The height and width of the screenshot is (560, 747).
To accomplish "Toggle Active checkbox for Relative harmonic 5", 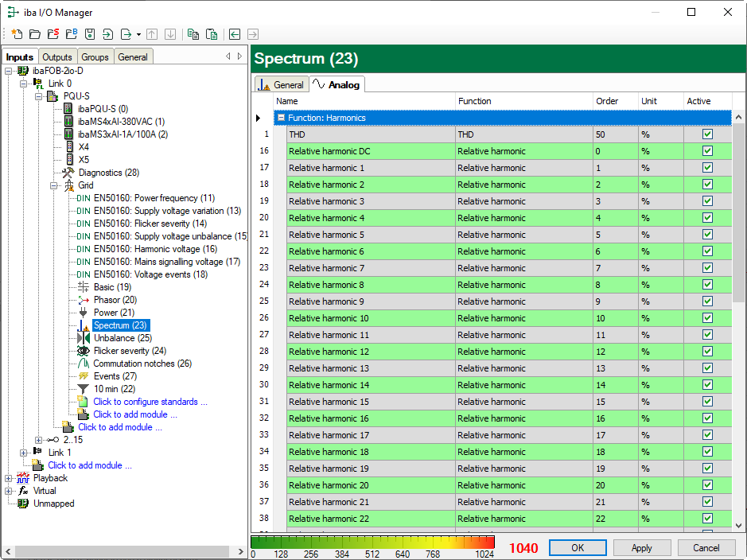I will click(707, 235).
